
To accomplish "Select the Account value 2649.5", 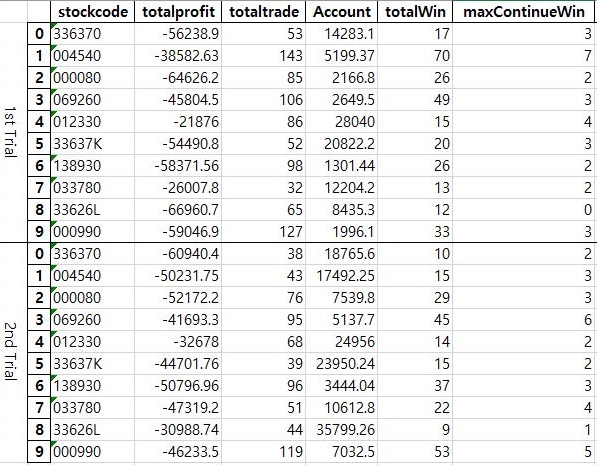I will click(x=342, y=100).
